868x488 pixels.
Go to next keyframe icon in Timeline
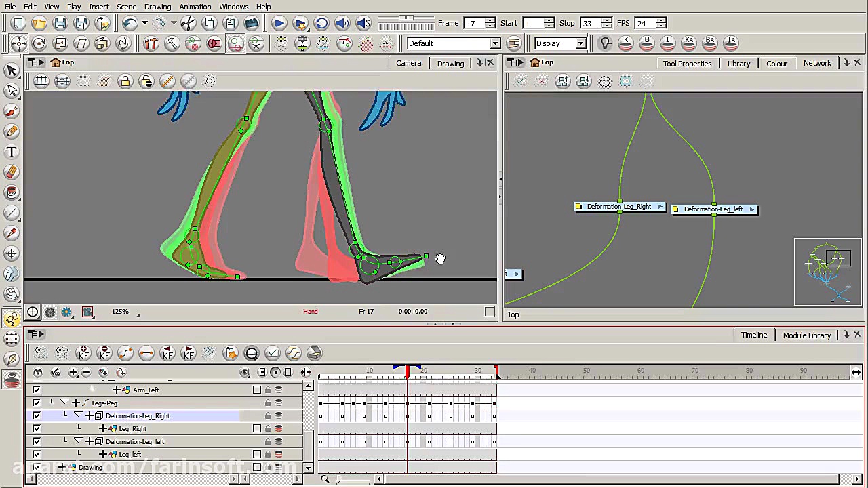point(189,353)
